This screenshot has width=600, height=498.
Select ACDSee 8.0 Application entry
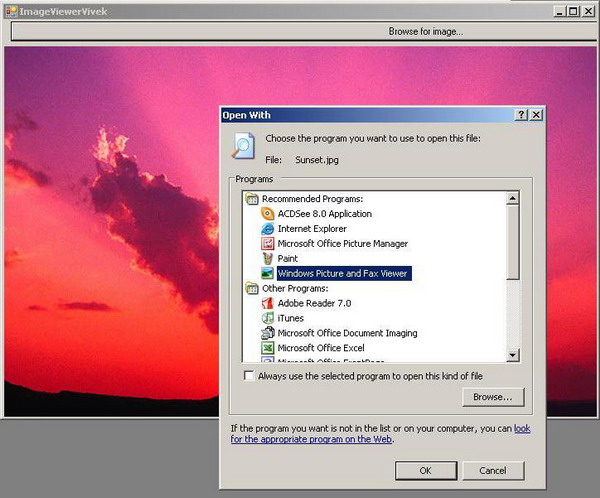click(324, 214)
